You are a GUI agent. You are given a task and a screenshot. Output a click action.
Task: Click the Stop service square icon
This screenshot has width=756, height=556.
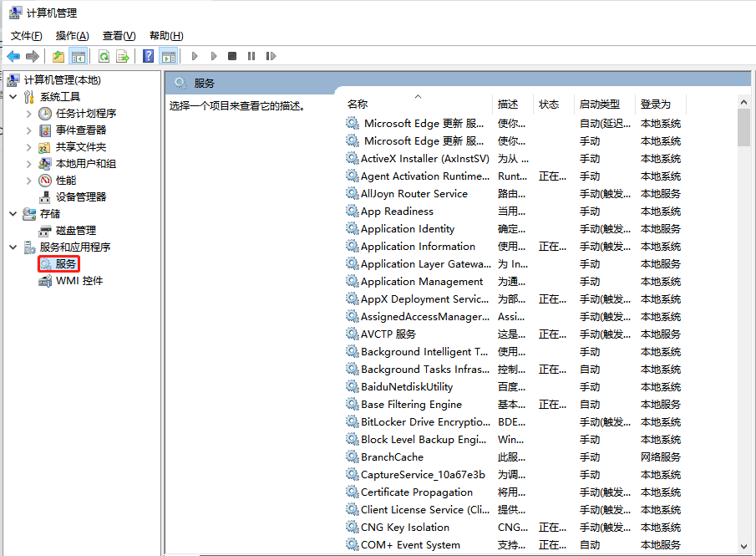pyautogui.click(x=232, y=57)
